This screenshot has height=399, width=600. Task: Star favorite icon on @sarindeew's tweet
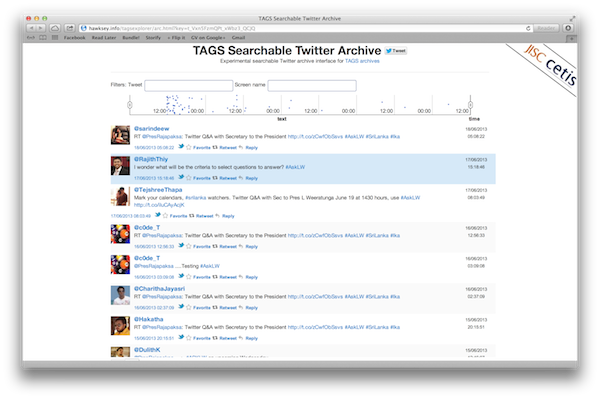click(x=189, y=147)
